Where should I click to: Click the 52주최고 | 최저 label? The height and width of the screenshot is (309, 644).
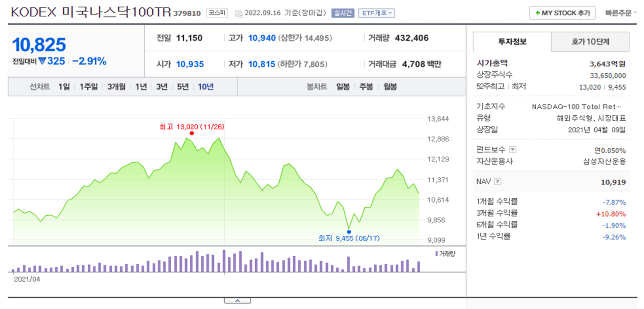[x=501, y=86]
